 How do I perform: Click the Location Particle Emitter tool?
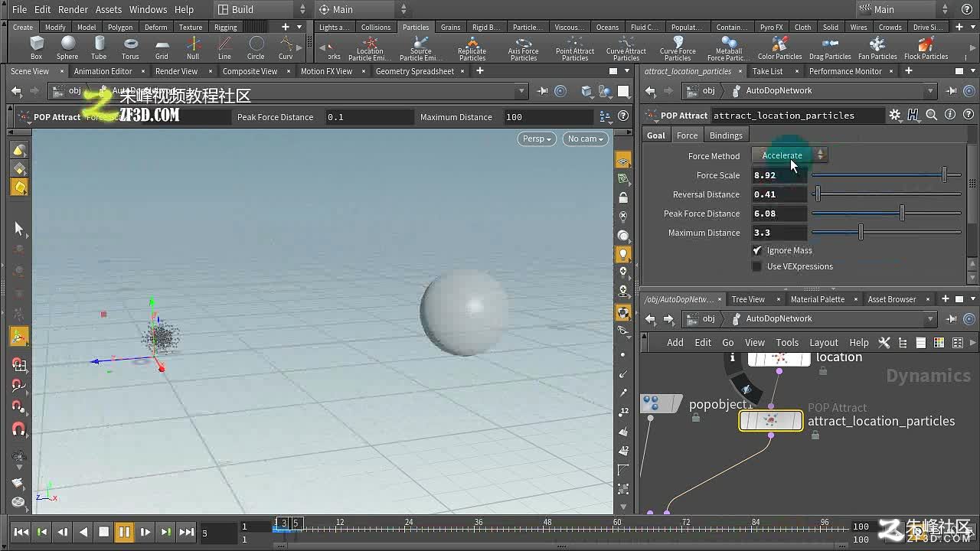click(x=370, y=48)
